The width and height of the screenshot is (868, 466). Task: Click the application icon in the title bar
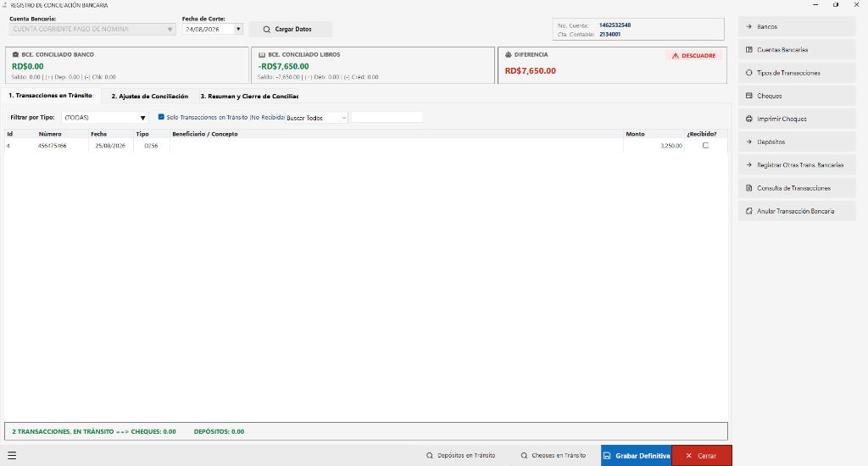coord(5,5)
